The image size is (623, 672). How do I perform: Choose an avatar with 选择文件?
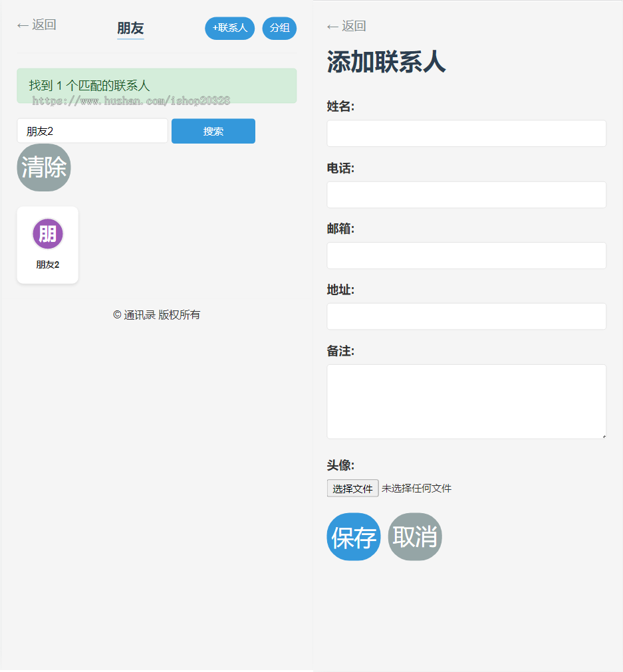point(353,488)
